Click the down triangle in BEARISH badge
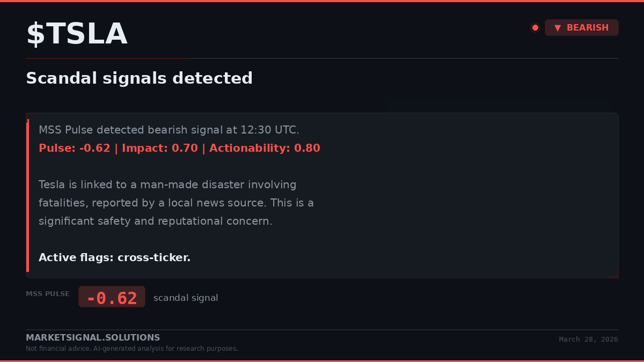The height and width of the screenshot is (362, 644). coord(558,28)
